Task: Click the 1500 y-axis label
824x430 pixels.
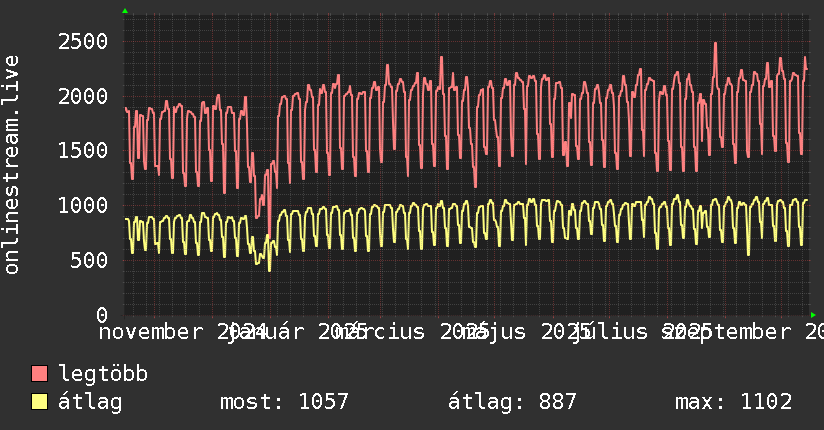Action: point(83,151)
